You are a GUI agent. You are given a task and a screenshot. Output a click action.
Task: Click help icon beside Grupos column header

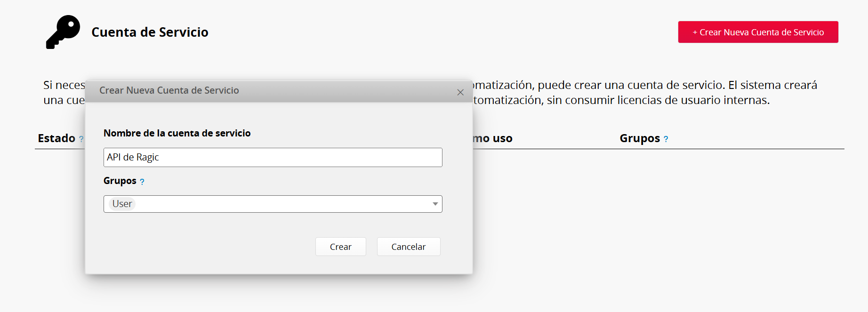coord(666,139)
